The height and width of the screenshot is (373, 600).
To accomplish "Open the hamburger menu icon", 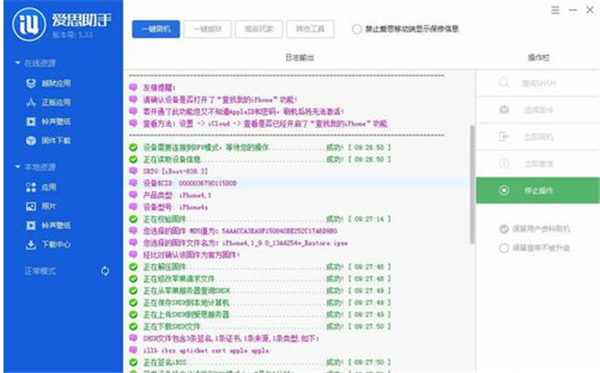I will (x=555, y=10).
